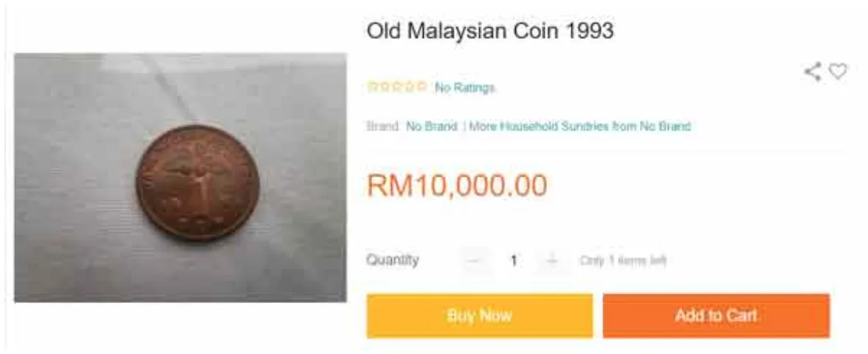Click the third rating star
Image resolution: width=868 pixels, height=354 pixels.
click(x=397, y=86)
